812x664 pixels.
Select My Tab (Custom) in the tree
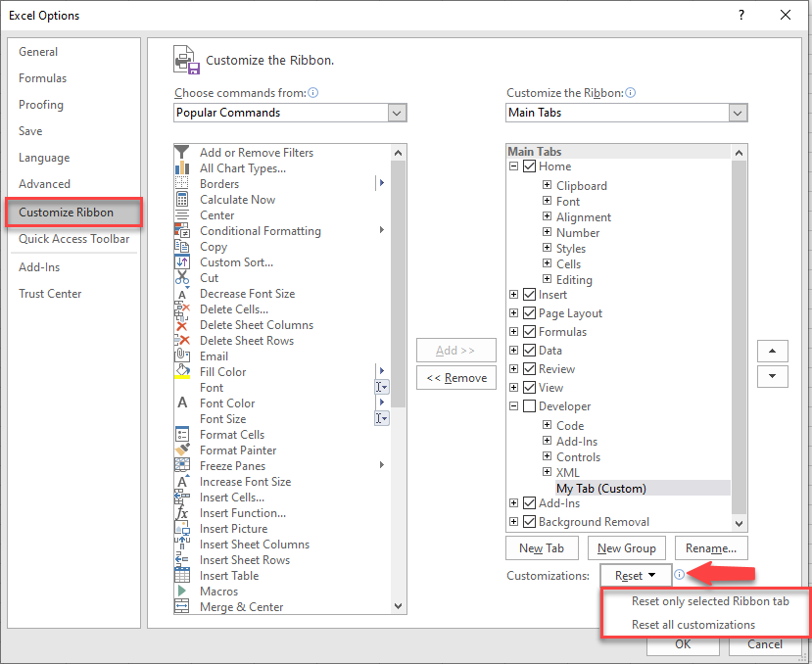601,489
